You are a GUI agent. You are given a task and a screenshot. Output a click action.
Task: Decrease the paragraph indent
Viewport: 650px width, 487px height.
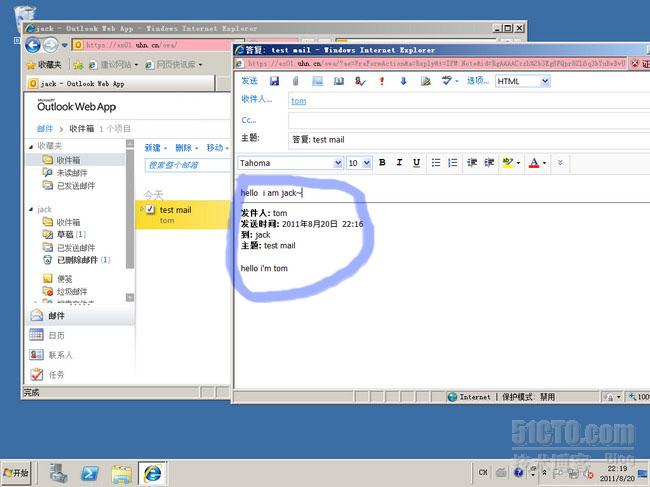point(472,162)
